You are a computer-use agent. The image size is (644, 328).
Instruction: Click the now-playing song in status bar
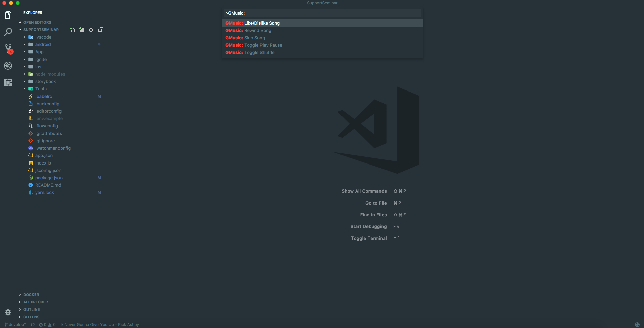100,325
